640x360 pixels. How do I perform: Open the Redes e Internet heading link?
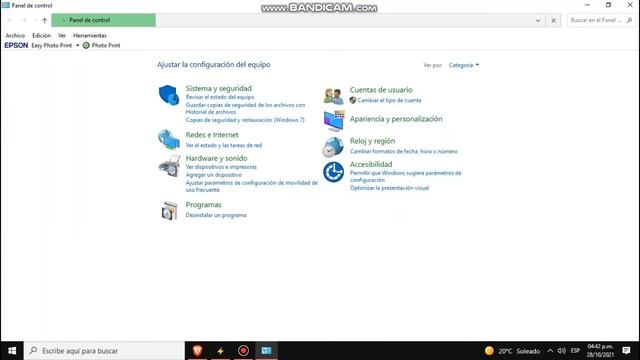pyautogui.click(x=212, y=135)
